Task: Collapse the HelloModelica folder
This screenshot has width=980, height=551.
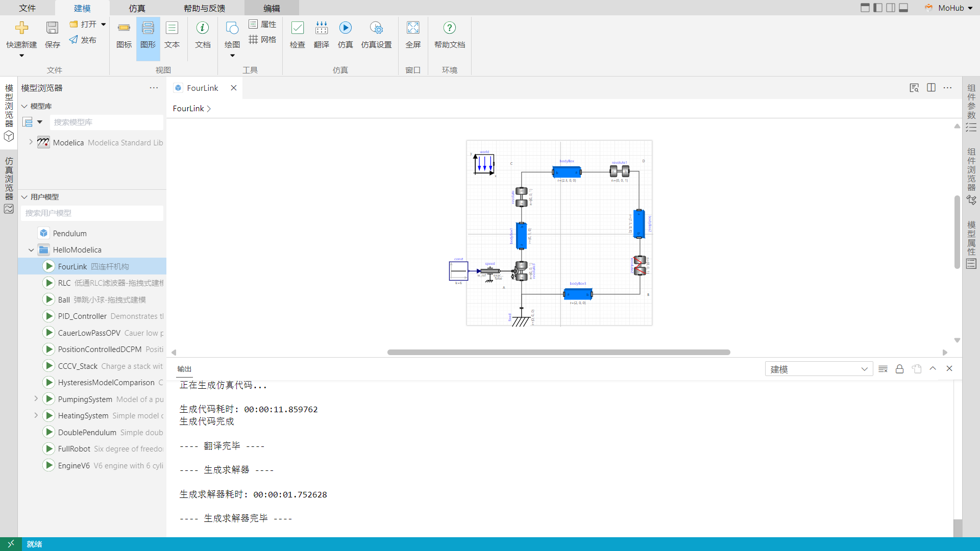Action: (x=31, y=250)
